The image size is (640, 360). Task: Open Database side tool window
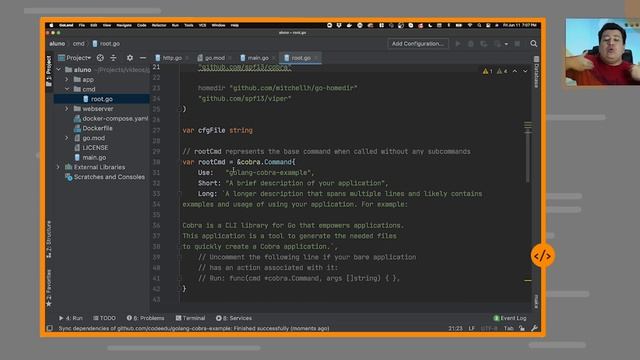click(x=536, y=72)
